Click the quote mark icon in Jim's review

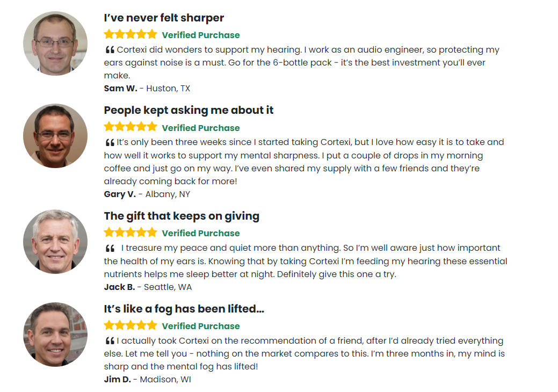(110, 341)
